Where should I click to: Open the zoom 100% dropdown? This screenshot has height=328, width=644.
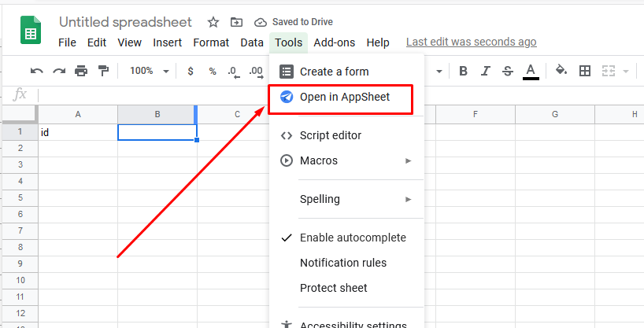(x=149, y=71)
